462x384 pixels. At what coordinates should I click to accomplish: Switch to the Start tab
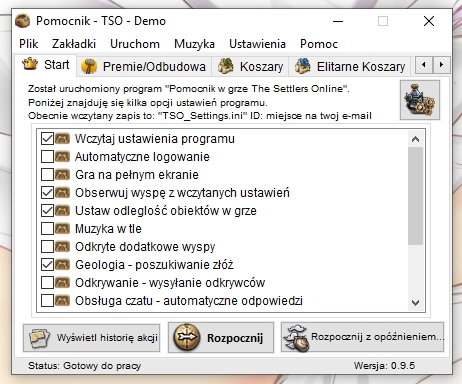45,64
